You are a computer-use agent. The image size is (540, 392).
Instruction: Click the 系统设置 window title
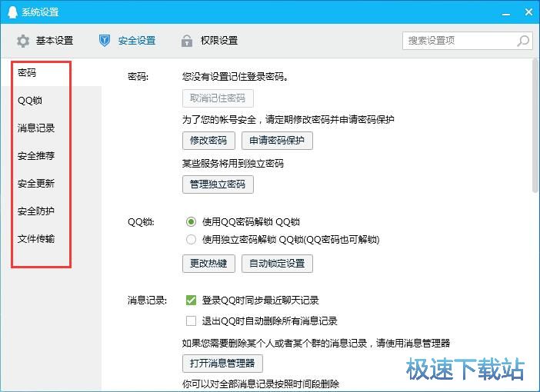(40, 12)
